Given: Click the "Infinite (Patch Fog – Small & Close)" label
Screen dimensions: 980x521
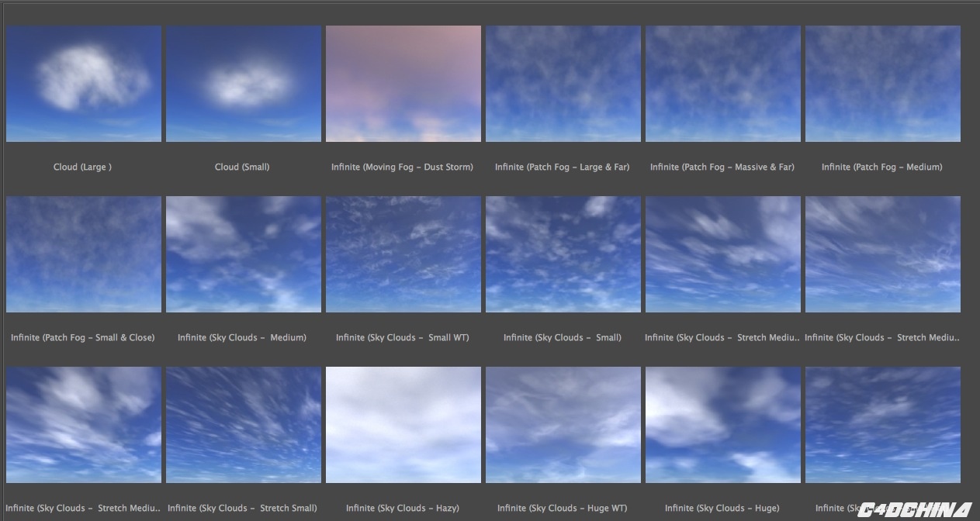Looking at the screenshot, I should 83,337.
